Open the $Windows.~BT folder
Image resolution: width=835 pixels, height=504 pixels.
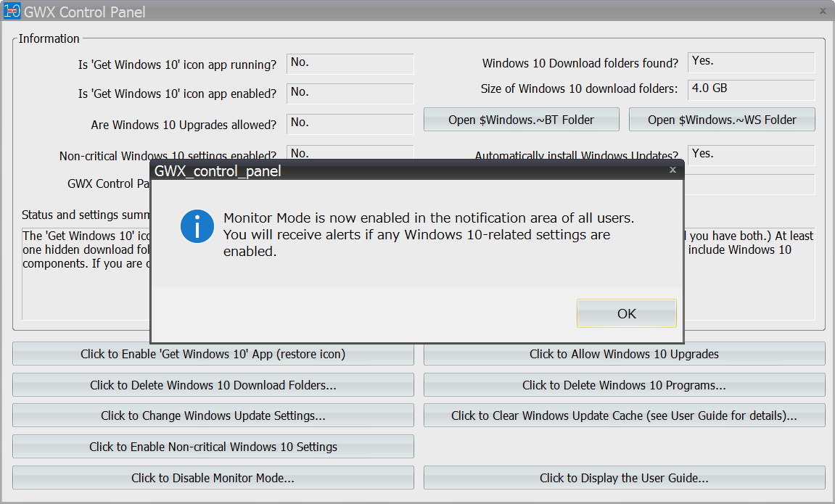coord(520,119)
